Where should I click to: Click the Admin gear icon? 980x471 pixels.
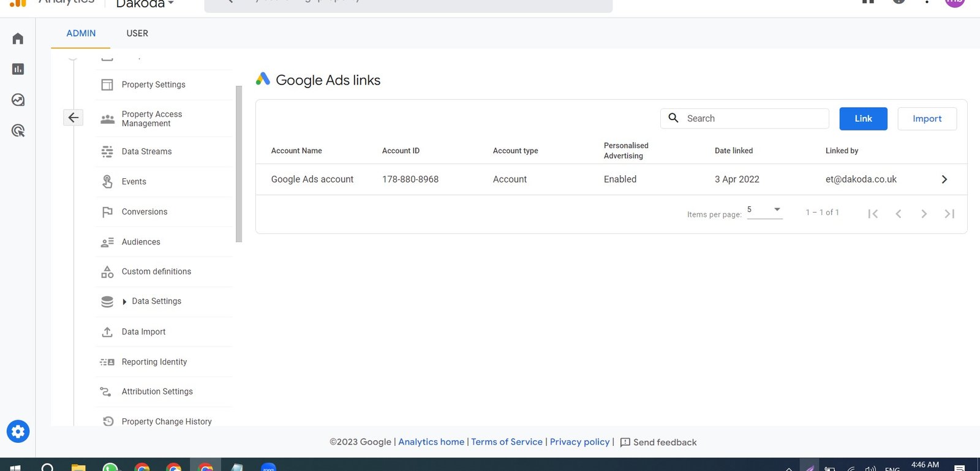(x=18, y=432)
